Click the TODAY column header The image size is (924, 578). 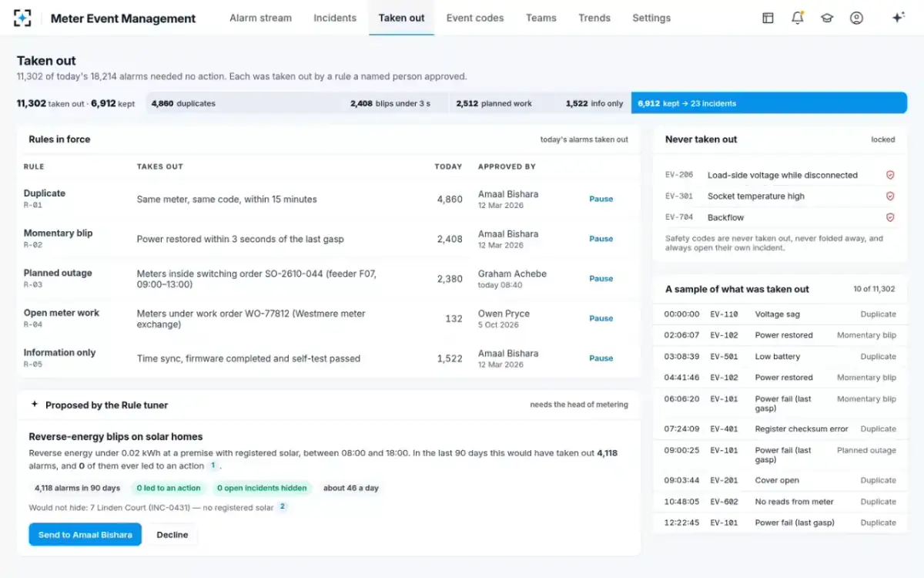448,166
